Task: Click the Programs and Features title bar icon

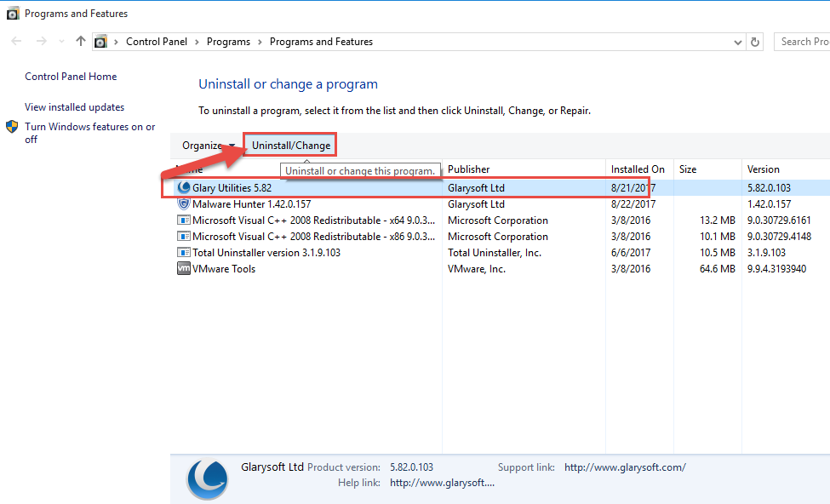Action: pos(13,14)
